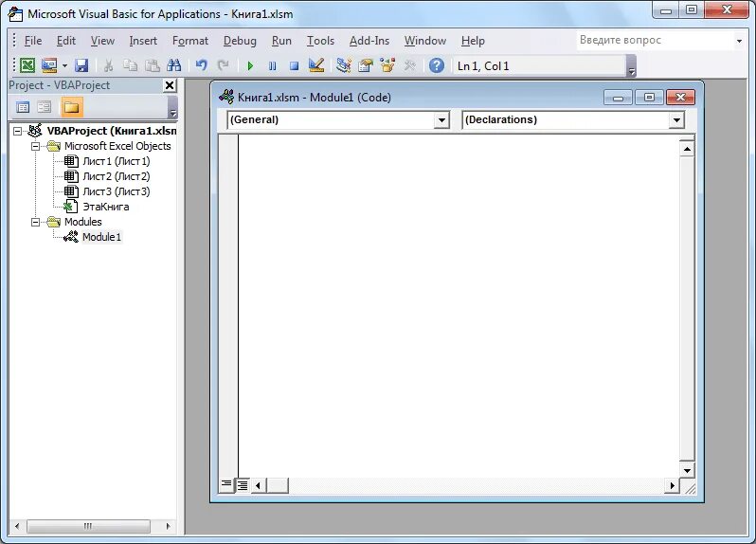Click Project panel horizontal scroll left arrow

(17, 526)
